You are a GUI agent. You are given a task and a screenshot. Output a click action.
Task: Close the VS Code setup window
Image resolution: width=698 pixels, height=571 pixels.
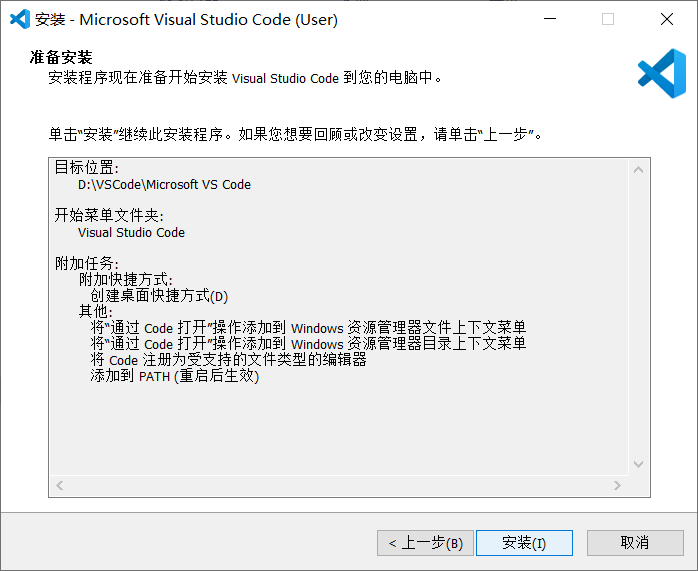point(666,19)
